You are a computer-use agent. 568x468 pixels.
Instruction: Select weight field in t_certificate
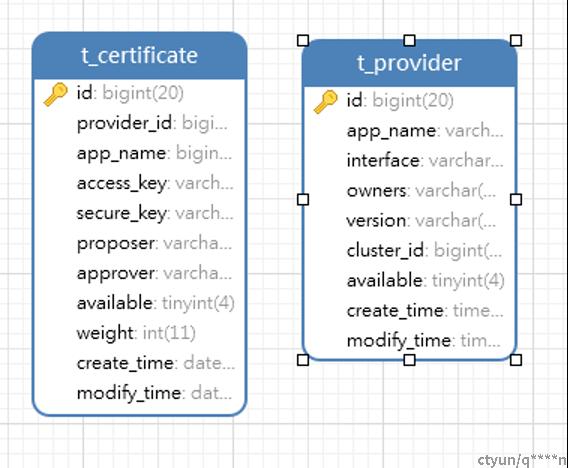pyautogui.click(x=139, y=333)
